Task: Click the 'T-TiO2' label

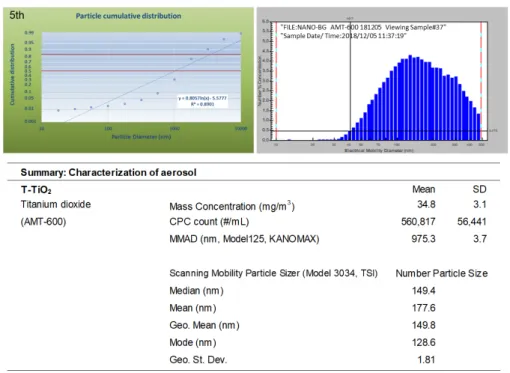Action: [36, 190]
